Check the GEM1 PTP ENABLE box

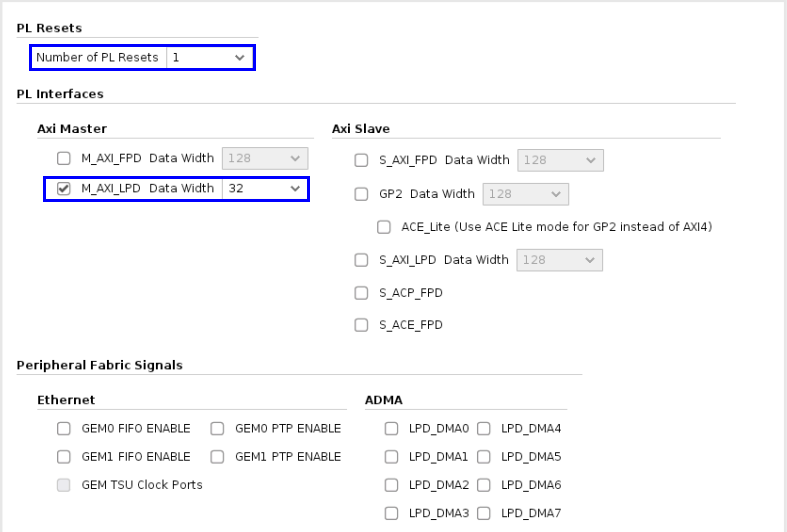point(217,457)
